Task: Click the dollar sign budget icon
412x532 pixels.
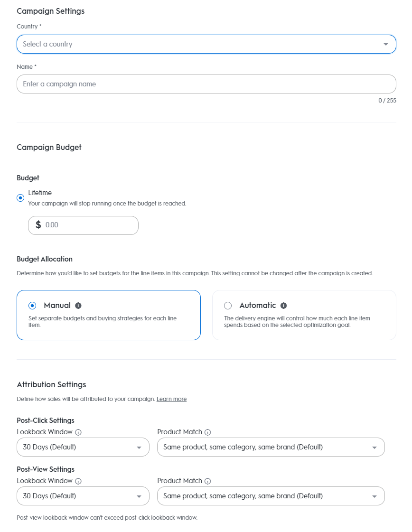Action: pyautogui.click(x=38, y=225)
